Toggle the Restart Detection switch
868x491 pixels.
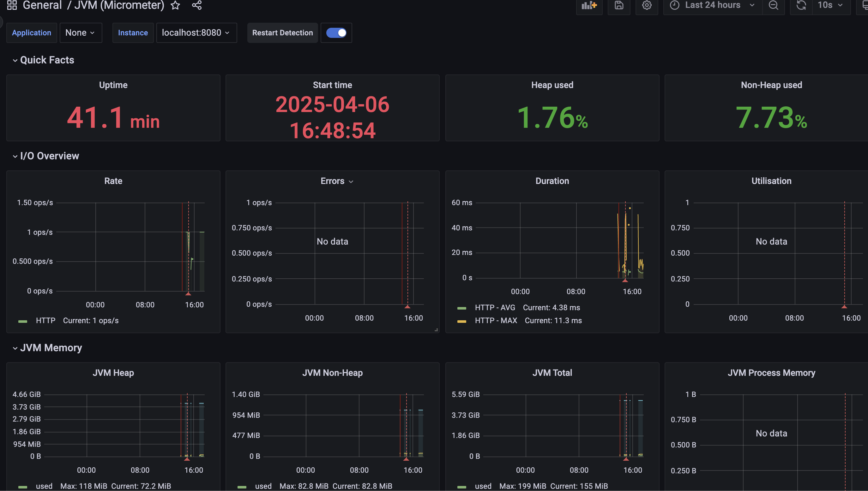click(336, 33)
